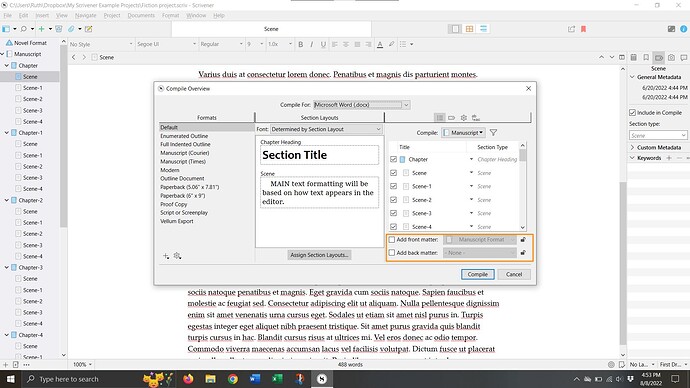The image size is (690, 388).
Task: Click the red Bookmark icon in main toolbar
Action: pyautogui.click(x=584, y=29)
